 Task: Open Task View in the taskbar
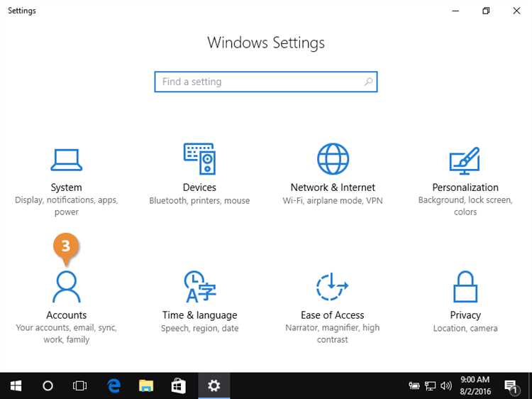pyautogui.click(x=80, y=386)
